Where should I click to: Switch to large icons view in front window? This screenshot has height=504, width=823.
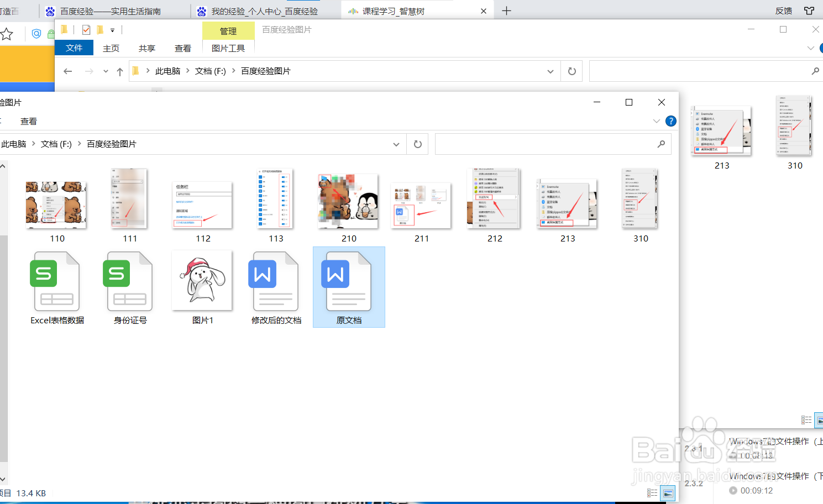[x=668, y=493]
